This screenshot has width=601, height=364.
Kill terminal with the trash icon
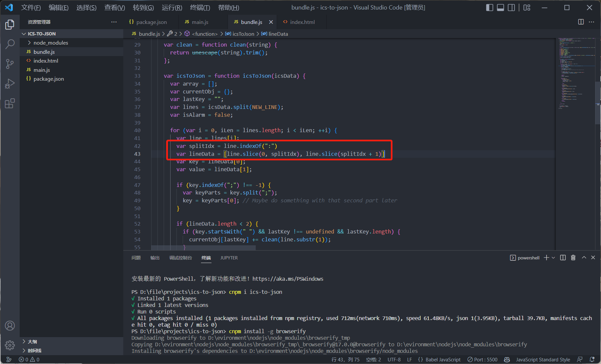point(573,258)
